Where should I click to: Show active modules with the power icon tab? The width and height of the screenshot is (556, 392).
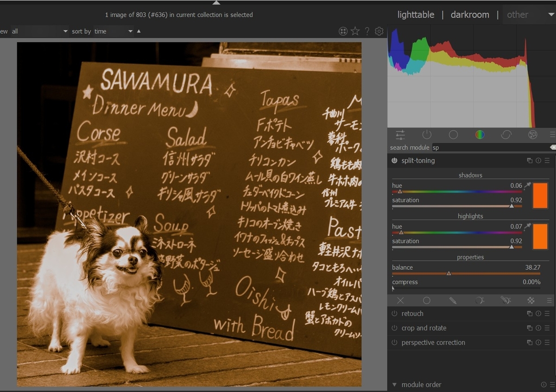coord(427,135)
